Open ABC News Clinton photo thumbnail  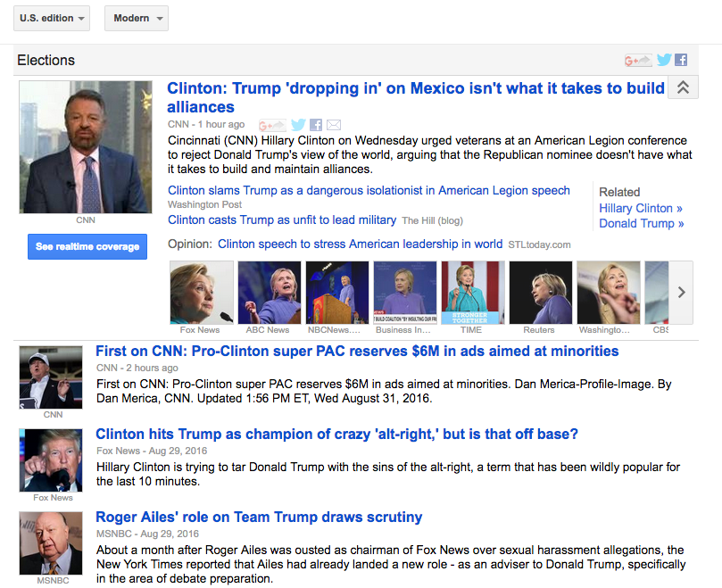pyautogui.click(x=270, y=293)
